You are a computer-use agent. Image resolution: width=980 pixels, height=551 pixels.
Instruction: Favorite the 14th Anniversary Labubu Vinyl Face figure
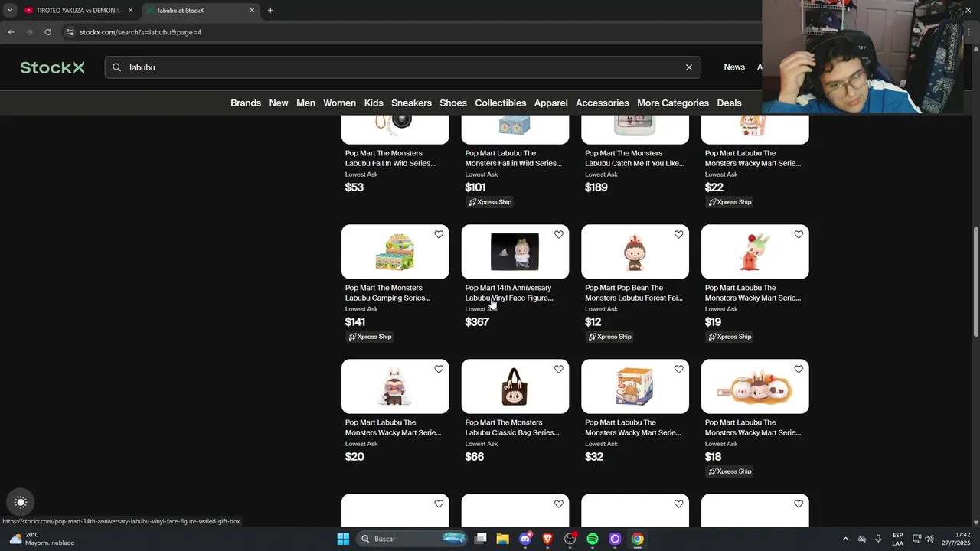click(559, 235)
